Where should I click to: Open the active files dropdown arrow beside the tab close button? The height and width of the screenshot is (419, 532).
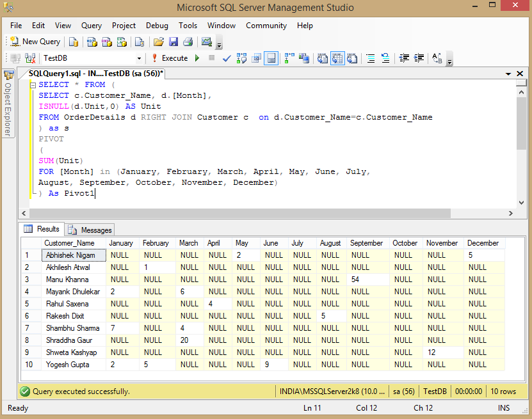tap(509, 74)
